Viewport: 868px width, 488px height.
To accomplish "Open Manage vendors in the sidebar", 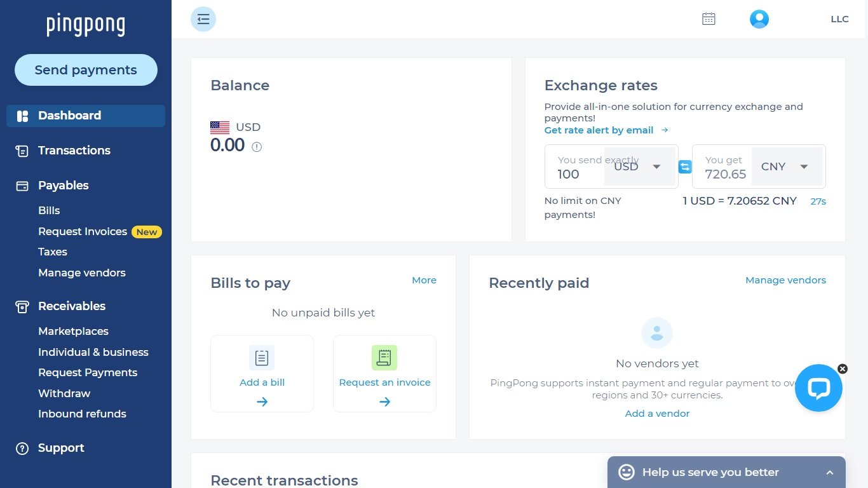I will (x=82, y=273).
